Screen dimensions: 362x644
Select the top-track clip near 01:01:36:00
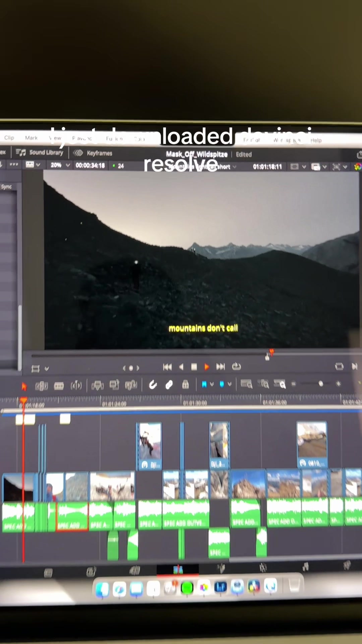coord(312,444)
